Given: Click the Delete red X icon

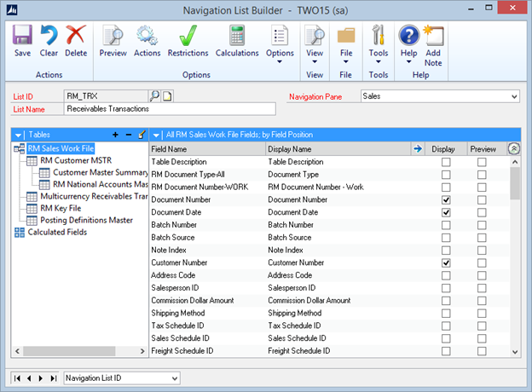Looking at the screenshot, I should tap(76, 35).
